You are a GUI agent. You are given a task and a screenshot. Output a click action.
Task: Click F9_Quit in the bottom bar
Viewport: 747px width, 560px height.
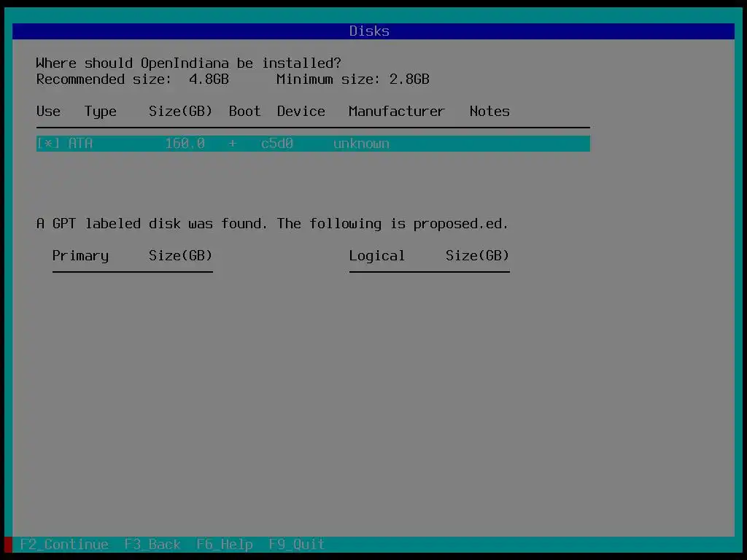point(296,544)
